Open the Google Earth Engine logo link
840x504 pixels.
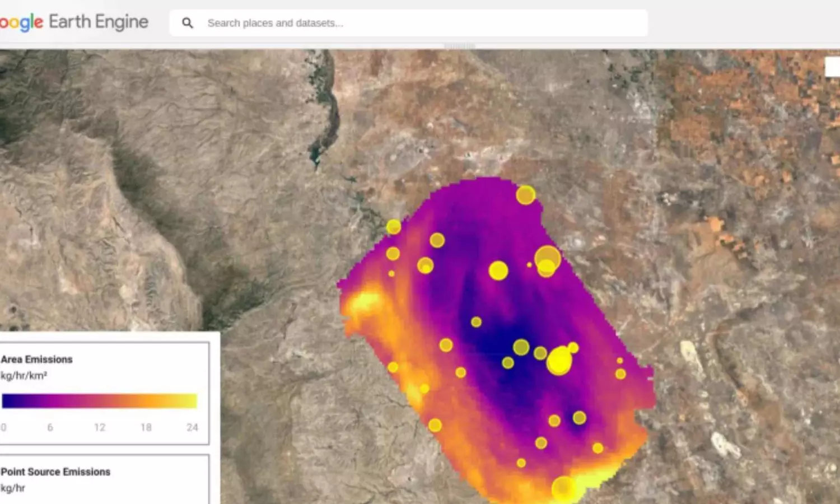point(74,22)
